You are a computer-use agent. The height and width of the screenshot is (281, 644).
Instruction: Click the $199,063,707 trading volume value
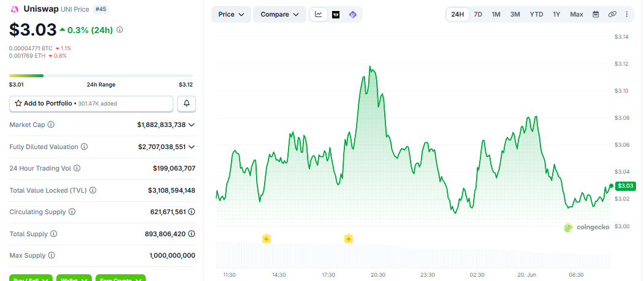click(174, 168)
